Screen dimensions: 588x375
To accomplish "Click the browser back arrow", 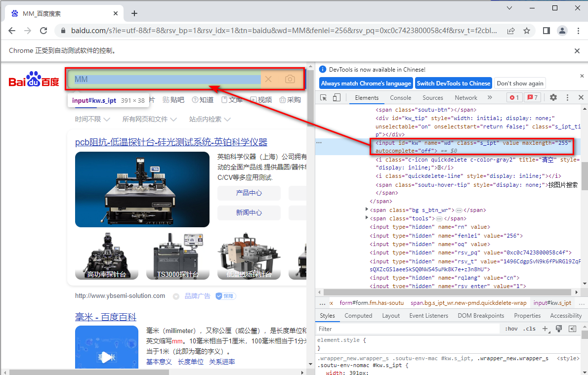I will [12, 31].
